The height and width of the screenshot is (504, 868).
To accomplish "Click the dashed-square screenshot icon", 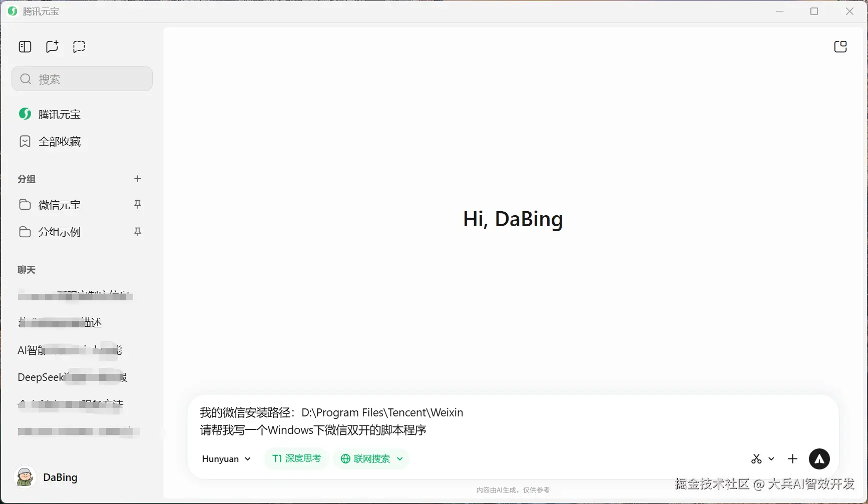I will (x=79, y=47).
